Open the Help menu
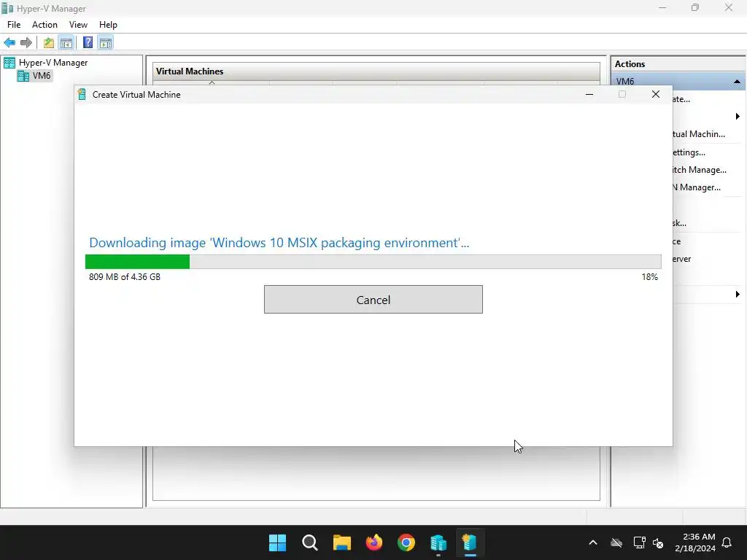Viewport: 747px width, 560px height. click(x=108, y=25)
